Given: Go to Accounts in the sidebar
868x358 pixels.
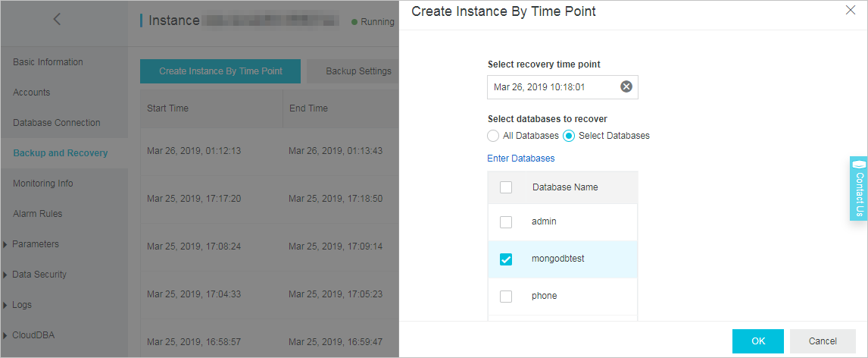Looking at the screenshot, I should pyautogui.click(x=32, y=93).
